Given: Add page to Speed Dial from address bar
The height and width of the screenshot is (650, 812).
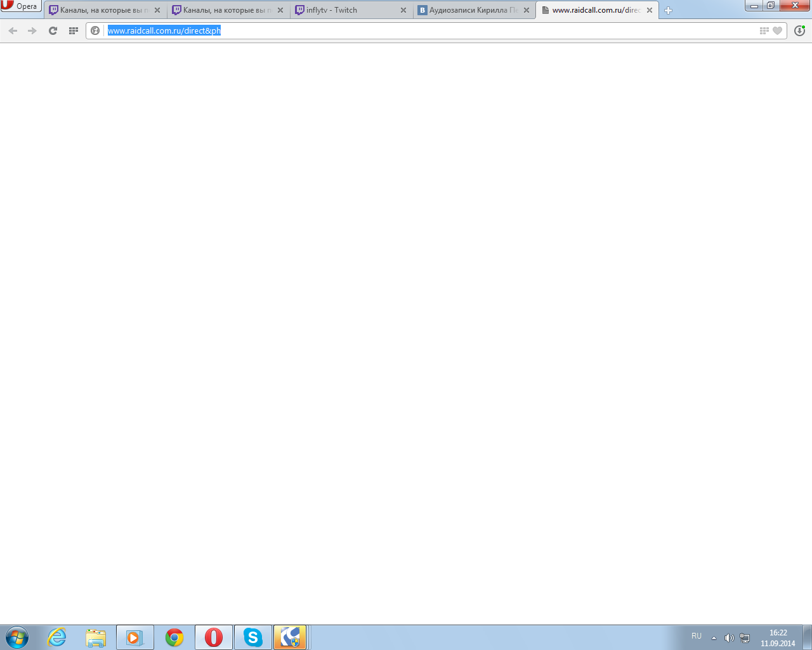Looking at the screenshot, I should (764, 30).
